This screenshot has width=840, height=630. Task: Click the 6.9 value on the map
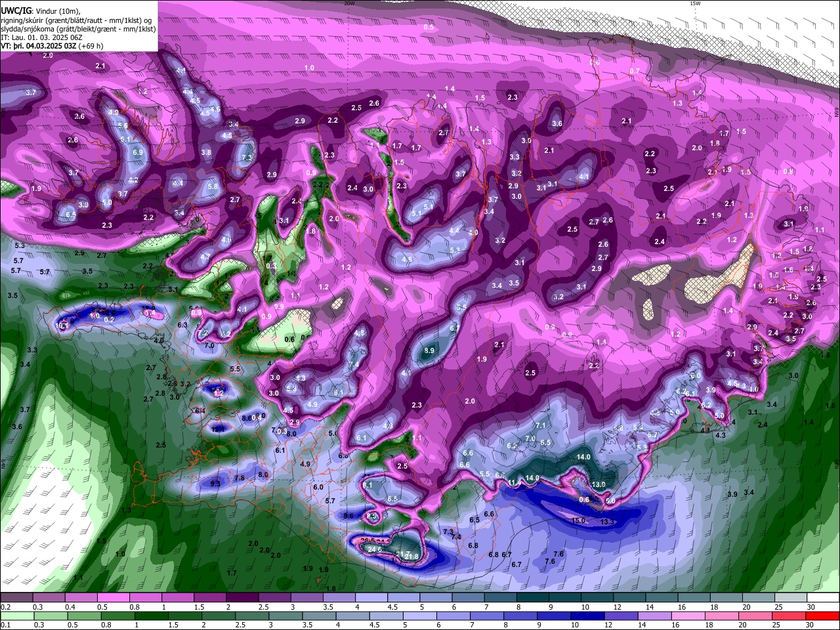coord(138,152)
